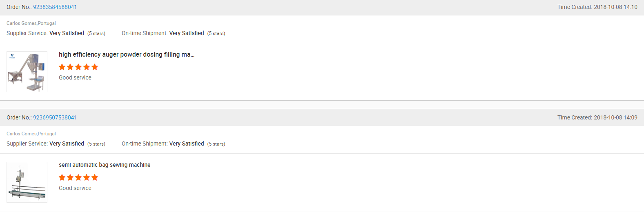This screenshot has width=644, height=212.
Task: Click Supplier Service rating for order 92369507538041
Action: coord(67,144)
